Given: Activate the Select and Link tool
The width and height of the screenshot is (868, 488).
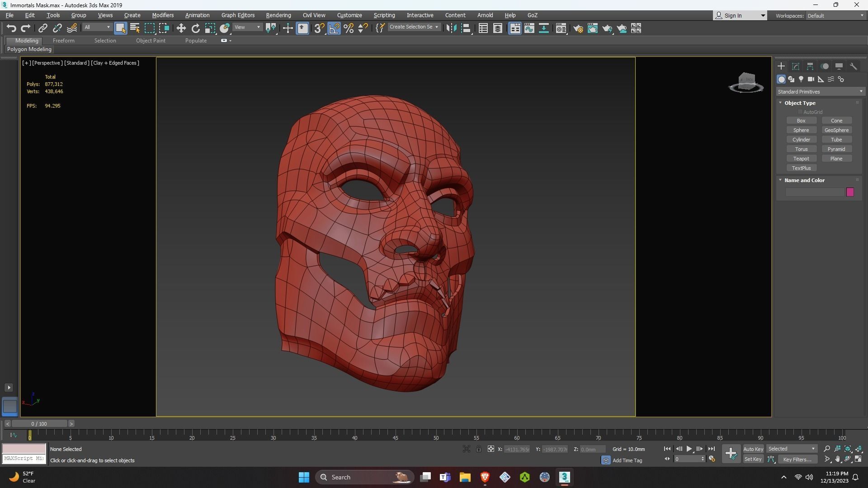Looking at the screenshot, I should (x=43, y=28).
